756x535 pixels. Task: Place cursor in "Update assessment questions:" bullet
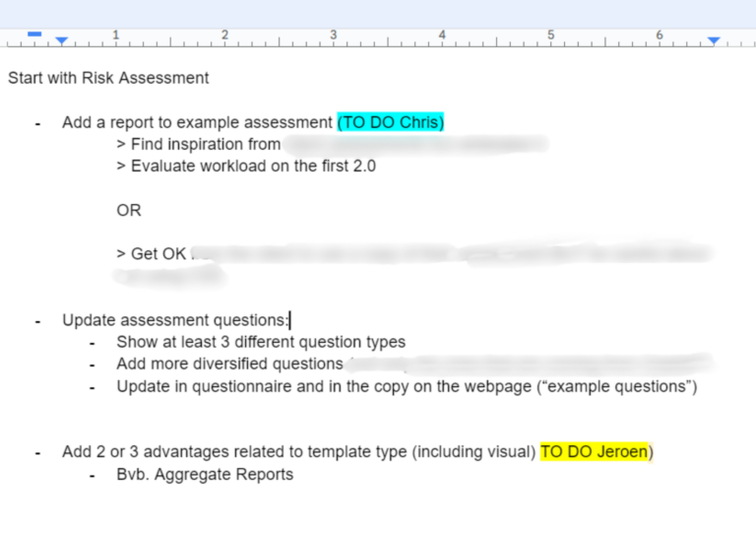pyautogui.click(x=175, y=320)
